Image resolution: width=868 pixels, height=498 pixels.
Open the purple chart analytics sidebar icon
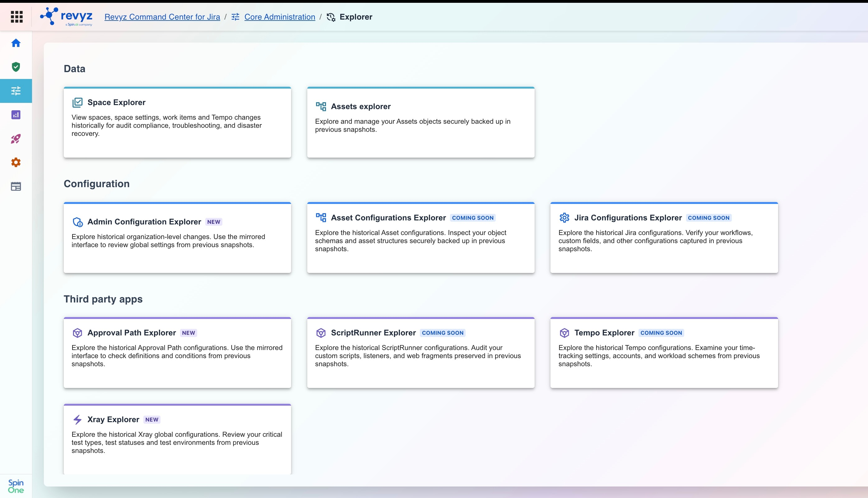[x=16, y=115]
